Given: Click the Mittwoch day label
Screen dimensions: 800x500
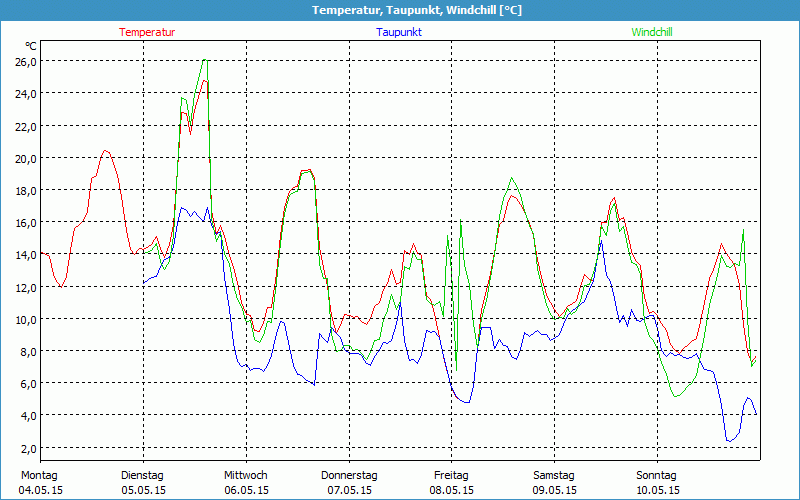Looking at the screenshot, I should click(x=246, y=476).
